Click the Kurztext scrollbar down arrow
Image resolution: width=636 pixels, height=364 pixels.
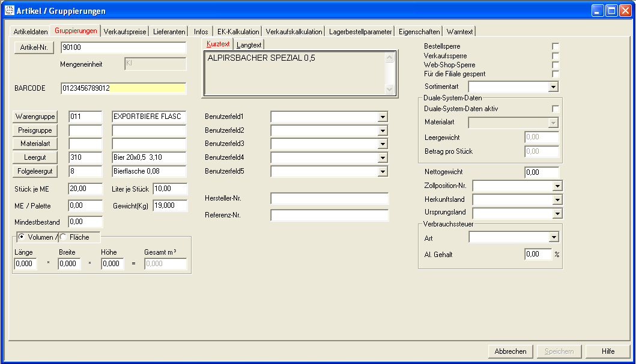tap(389, 89)
